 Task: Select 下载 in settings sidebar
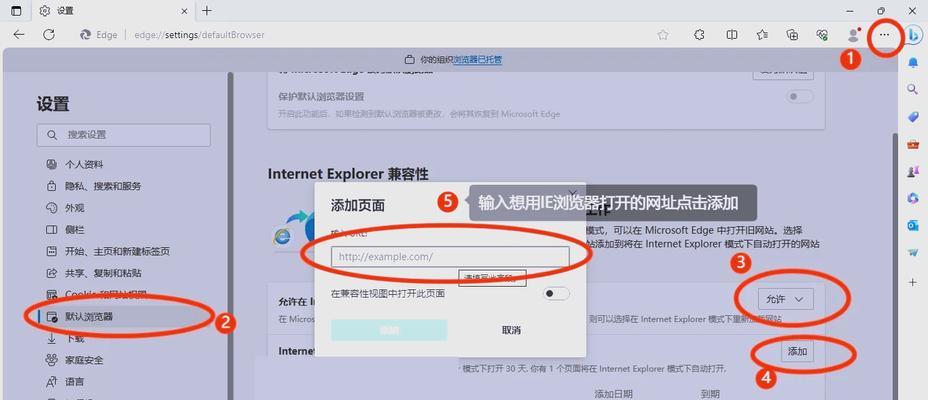click(67, 338)
